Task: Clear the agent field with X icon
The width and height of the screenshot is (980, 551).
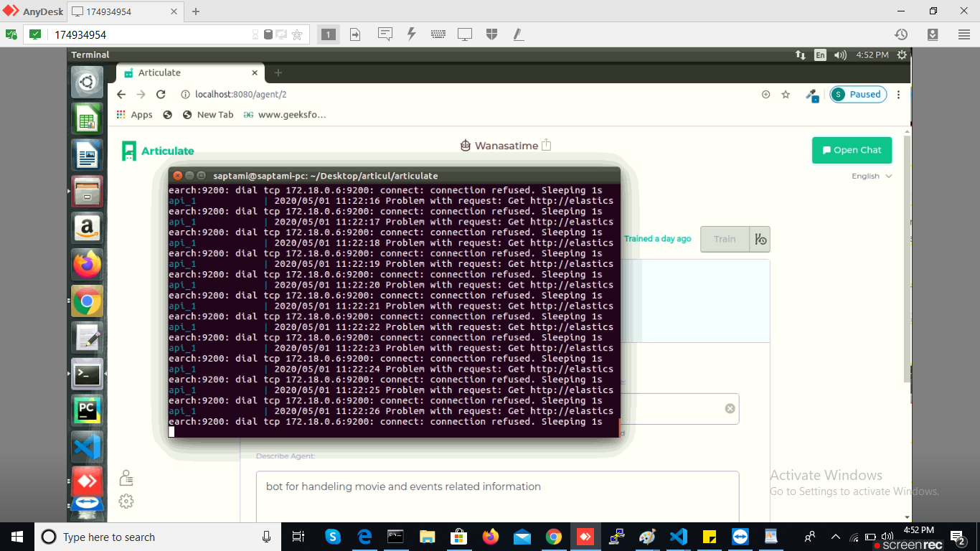Action: click(730, 408)
